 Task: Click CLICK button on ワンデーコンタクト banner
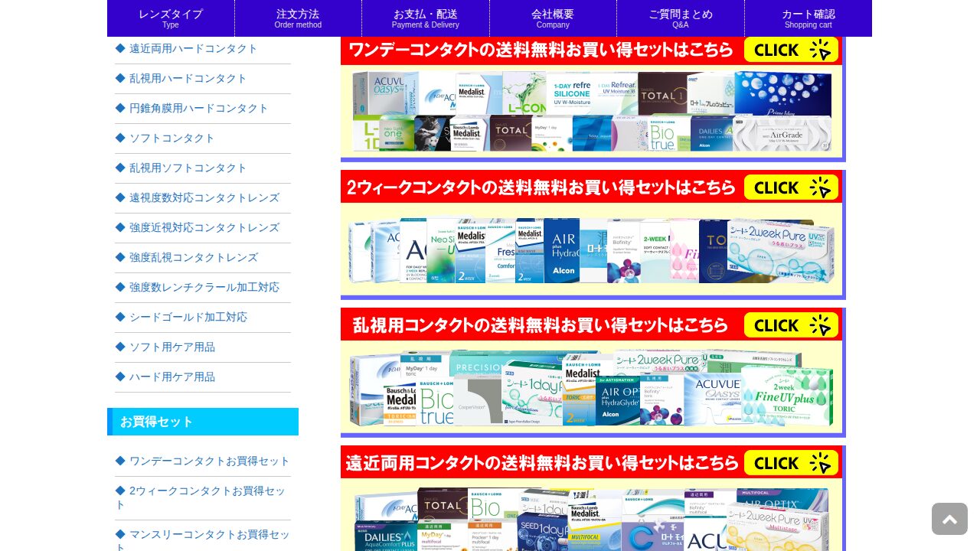791,51
